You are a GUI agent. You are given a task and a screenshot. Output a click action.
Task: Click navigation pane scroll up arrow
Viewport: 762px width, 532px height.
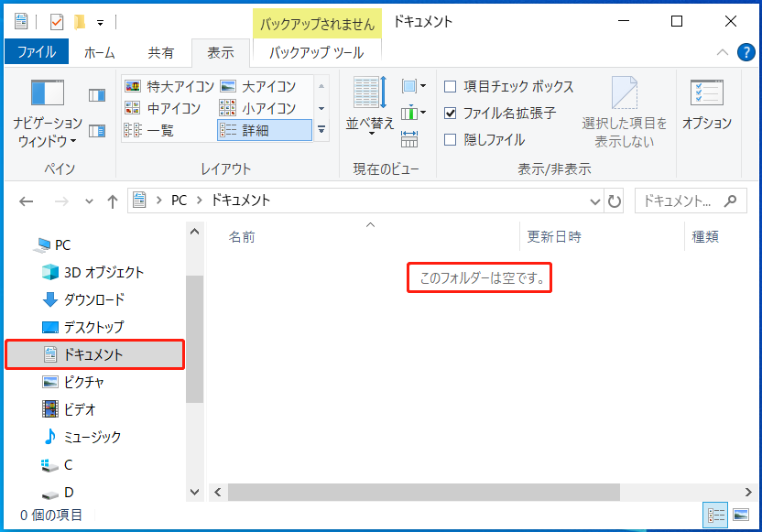(195, 232)
